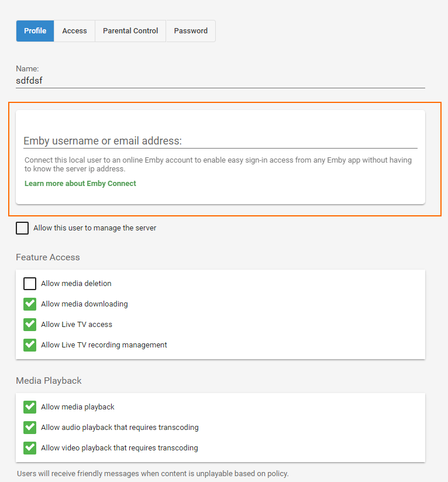The width and height of the screenshot is (448, 482).
Task: Disable Allow Live TV access
Action: pos(30,325)
